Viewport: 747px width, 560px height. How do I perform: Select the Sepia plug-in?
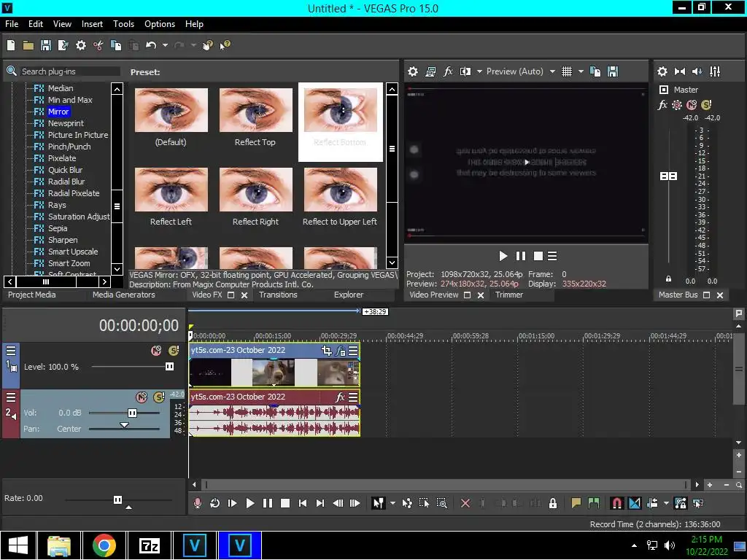point(58,228)
